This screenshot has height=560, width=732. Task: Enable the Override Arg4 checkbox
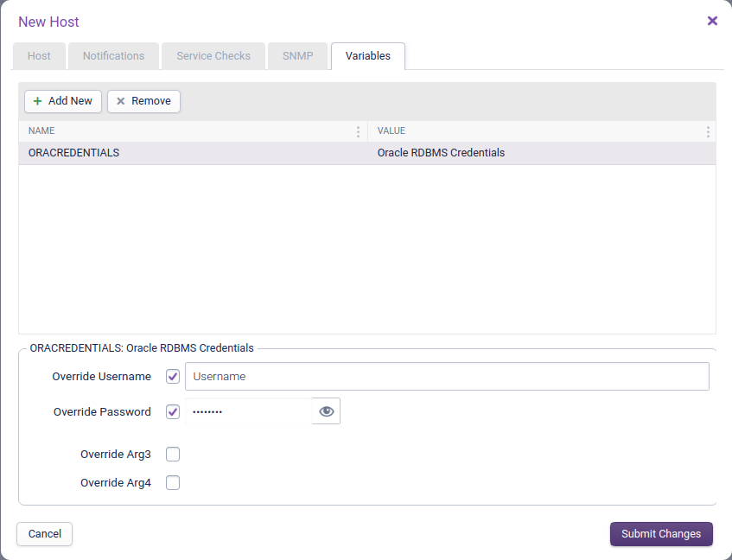[173, 483]
